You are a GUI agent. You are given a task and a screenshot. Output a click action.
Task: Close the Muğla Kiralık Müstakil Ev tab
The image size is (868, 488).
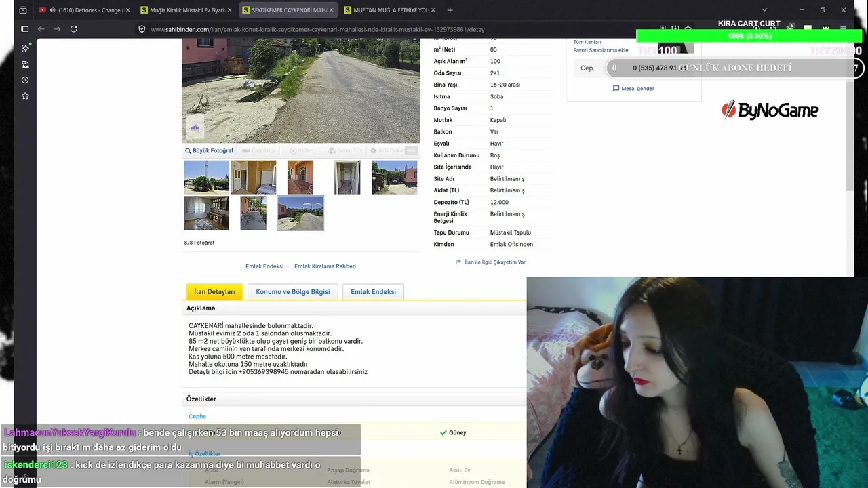pyautogui.click(x=229, y=10)
